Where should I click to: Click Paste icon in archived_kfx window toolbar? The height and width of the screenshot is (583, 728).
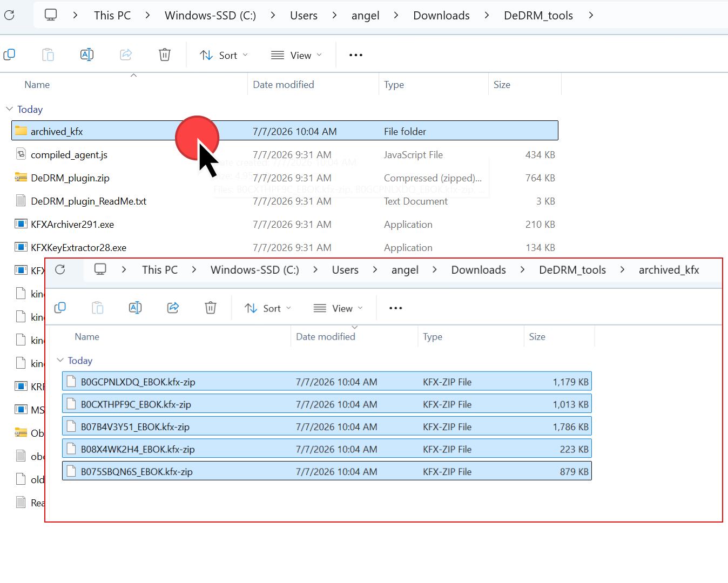click(x=98, y=308)
